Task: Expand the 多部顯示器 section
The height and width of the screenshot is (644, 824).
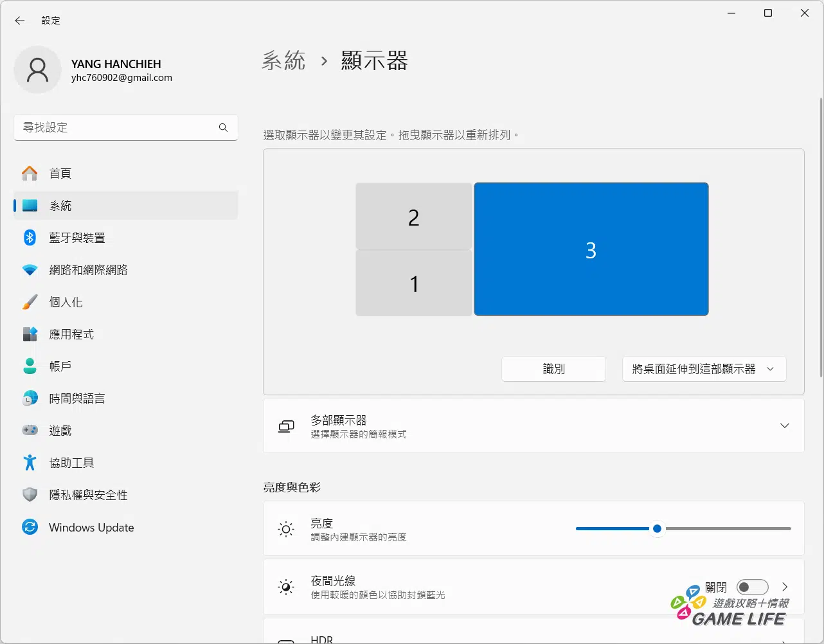Action: tap(784, 426)
